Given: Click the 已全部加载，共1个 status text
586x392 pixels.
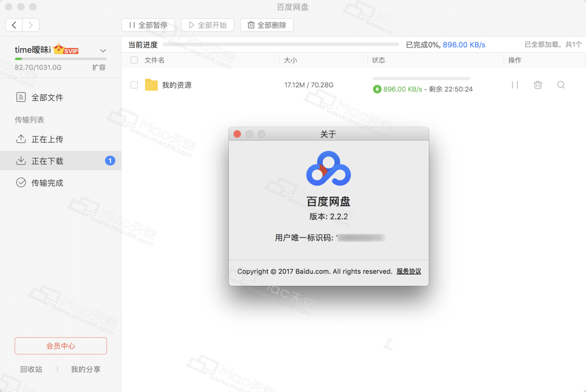Looking at the screenshot, I should point(553,44).
